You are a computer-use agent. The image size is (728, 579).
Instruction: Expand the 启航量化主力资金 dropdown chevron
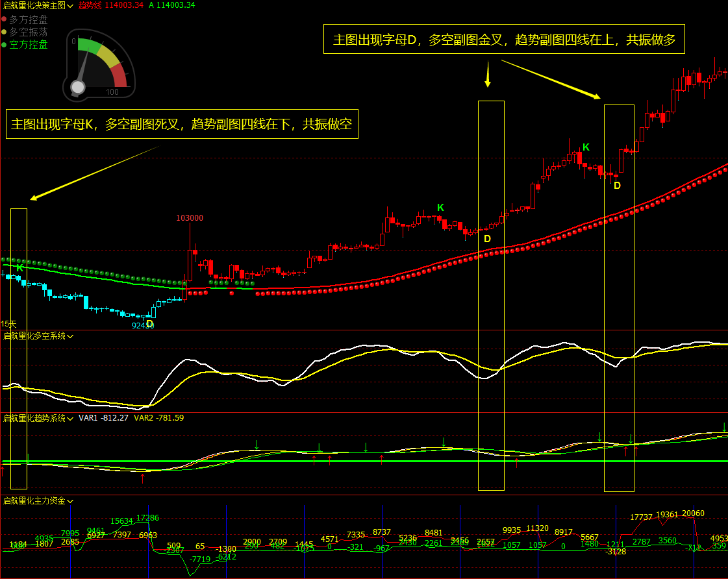click(x=70, y=501)
